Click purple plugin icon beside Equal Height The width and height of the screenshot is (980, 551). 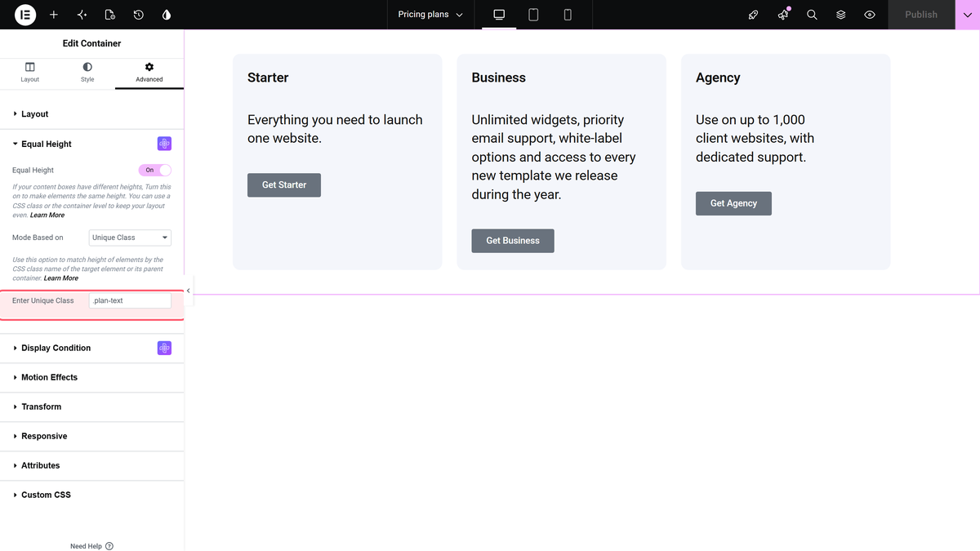point(164,144)
